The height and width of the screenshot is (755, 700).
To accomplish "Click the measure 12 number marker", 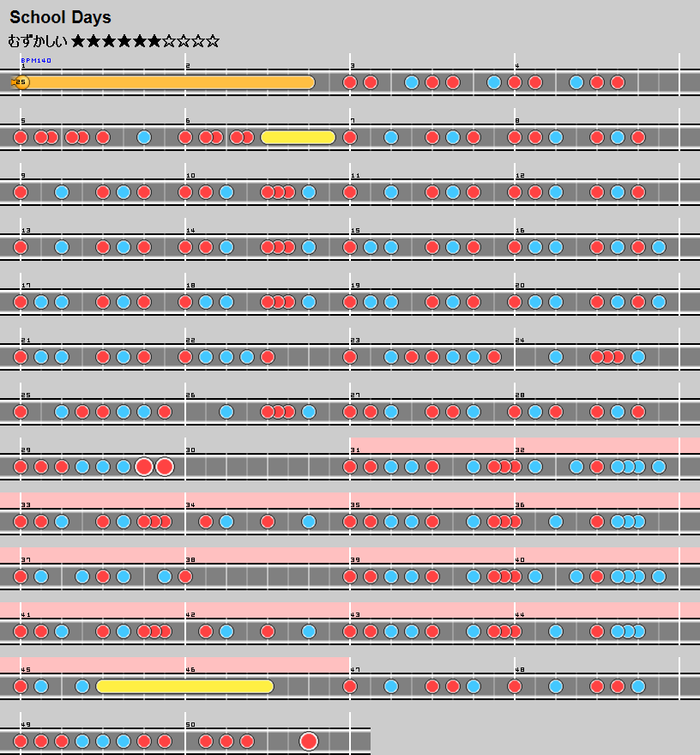I will click(520, 176).
